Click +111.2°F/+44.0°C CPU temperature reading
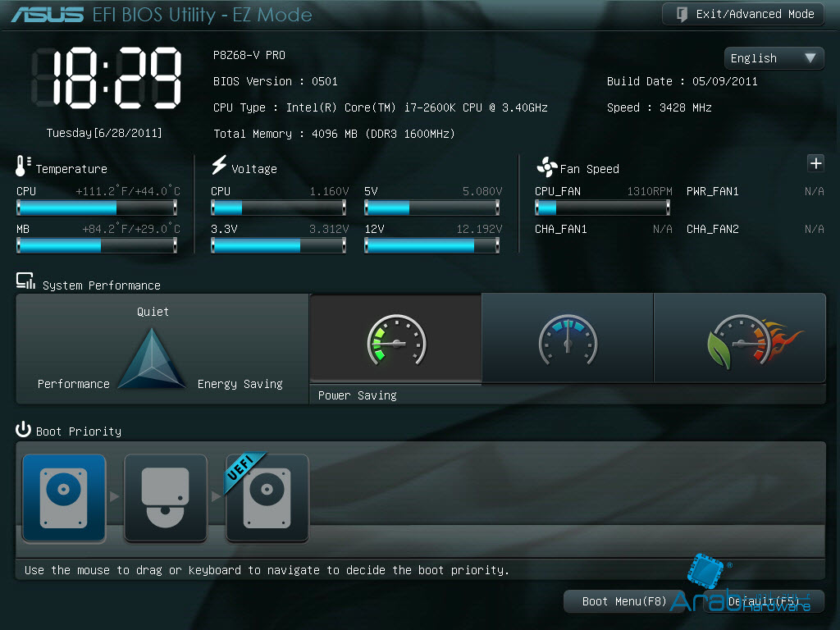 [x=127, y=191]
